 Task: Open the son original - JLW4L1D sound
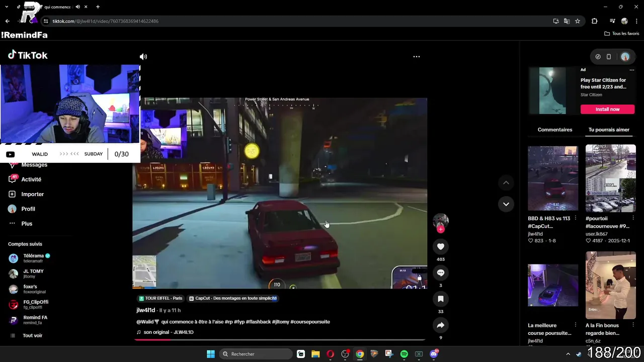165,332
